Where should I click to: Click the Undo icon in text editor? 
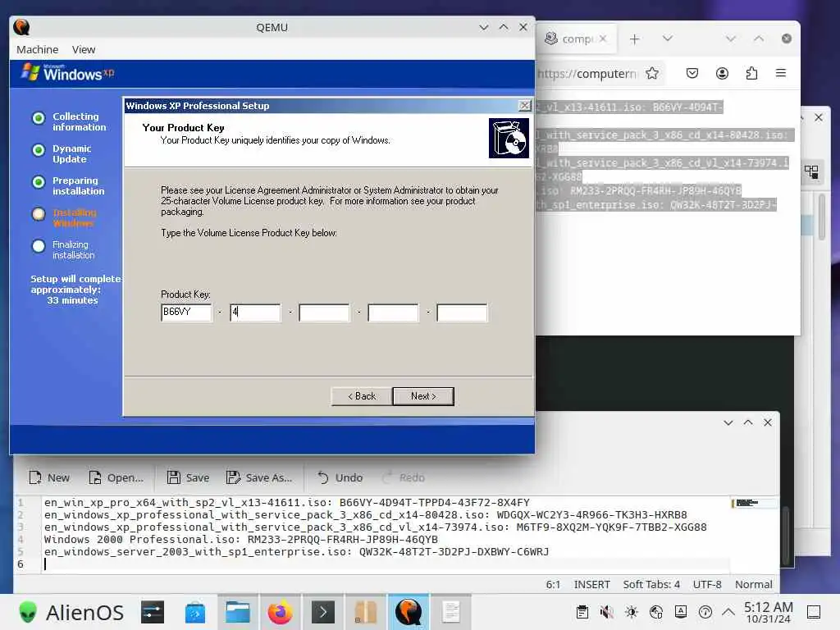(x=323, y=477)
